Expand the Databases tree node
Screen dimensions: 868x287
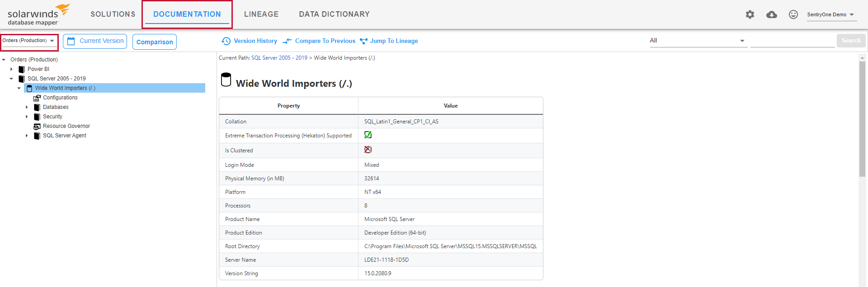coord(27,107)
